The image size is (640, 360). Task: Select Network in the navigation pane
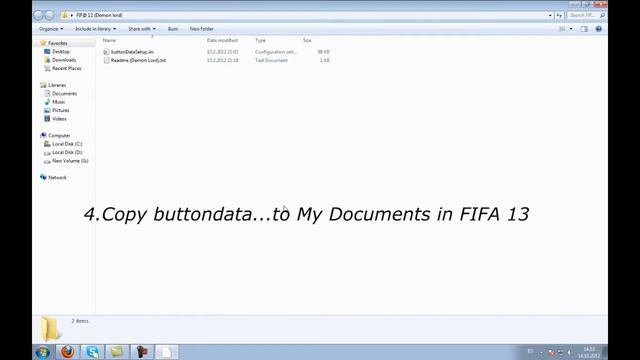pyautogui.click(x=57, y=178)
